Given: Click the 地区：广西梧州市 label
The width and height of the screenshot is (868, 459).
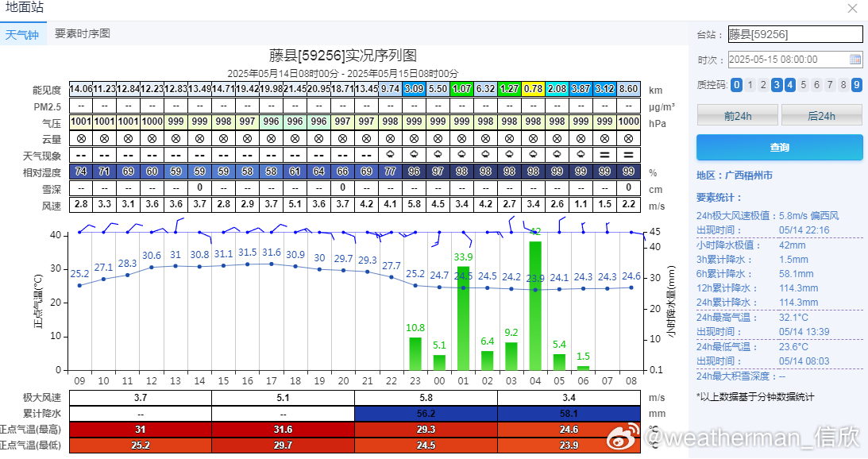Looking at the screenshot, I should coord(734,175).
